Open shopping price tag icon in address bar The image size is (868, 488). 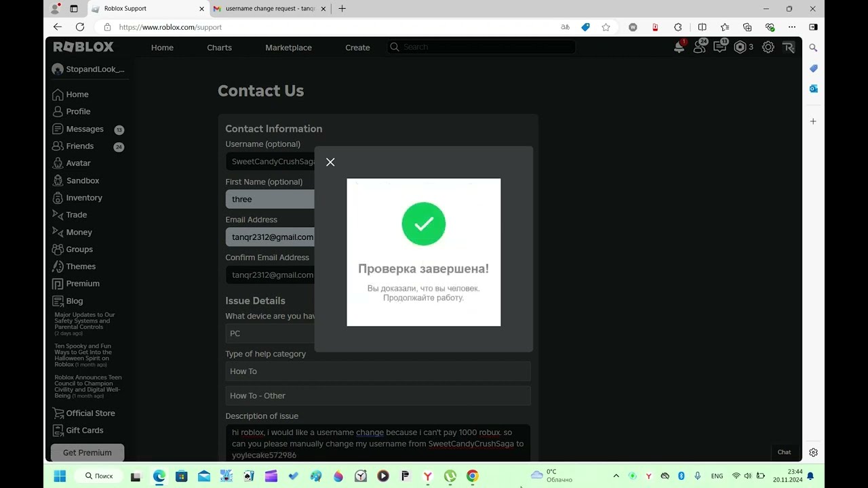click(585, 27)
